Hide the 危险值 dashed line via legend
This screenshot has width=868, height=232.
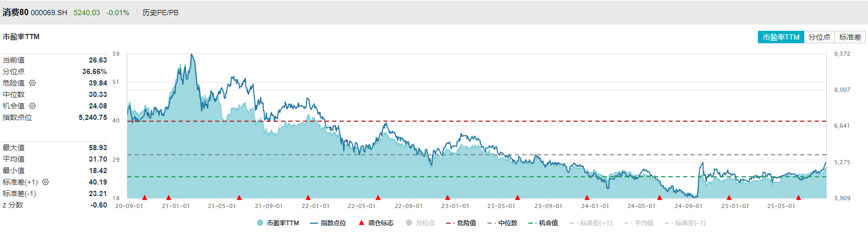coord(461,223)
